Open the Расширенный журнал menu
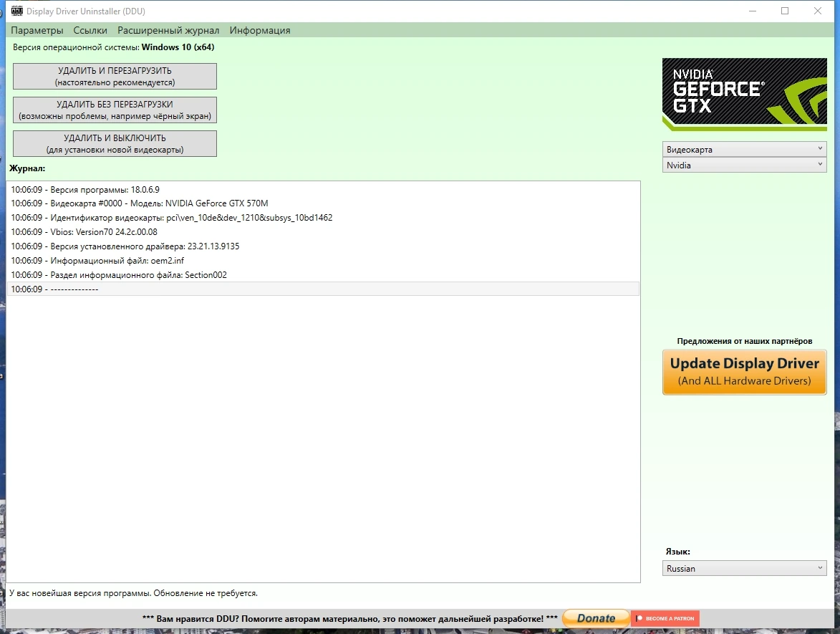Screen dimensions: 840x634 click(168, 31)
